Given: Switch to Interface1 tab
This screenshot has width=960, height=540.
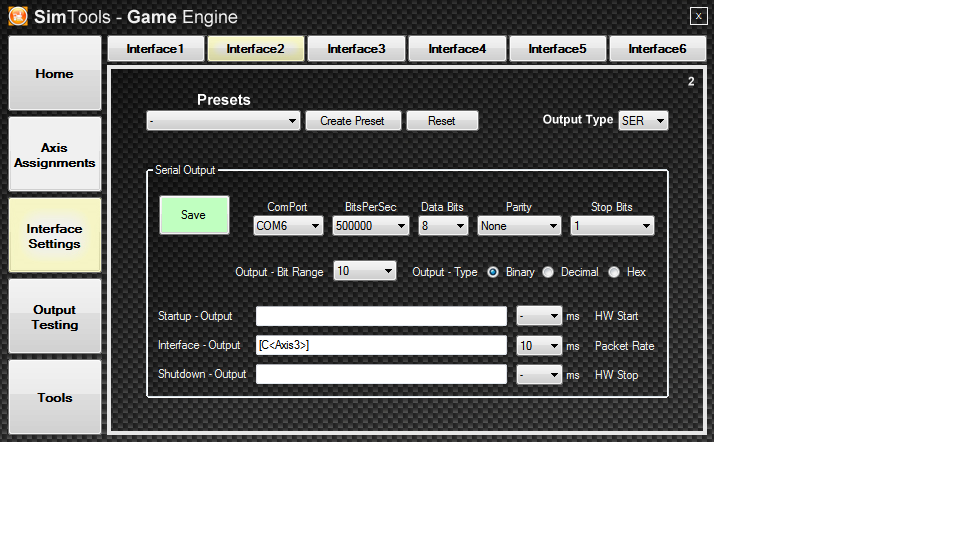Looking at the screenshot, I should [156, 49].
